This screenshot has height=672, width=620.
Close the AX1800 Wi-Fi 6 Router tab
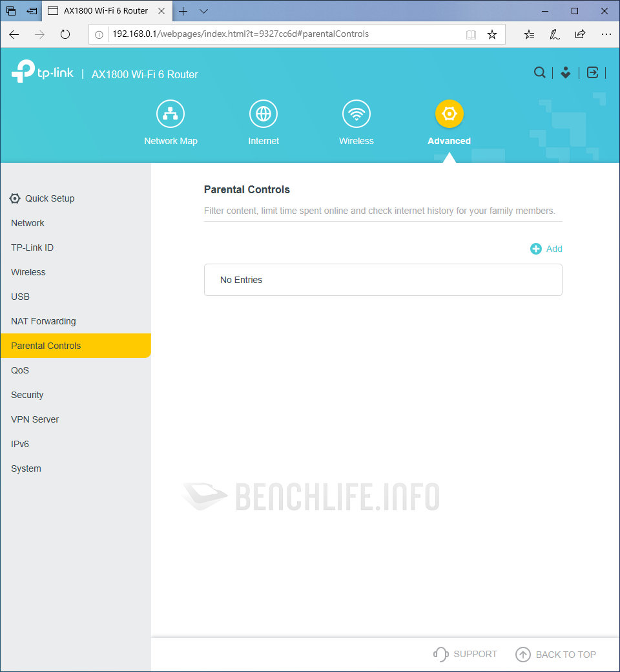pos(161,11)
